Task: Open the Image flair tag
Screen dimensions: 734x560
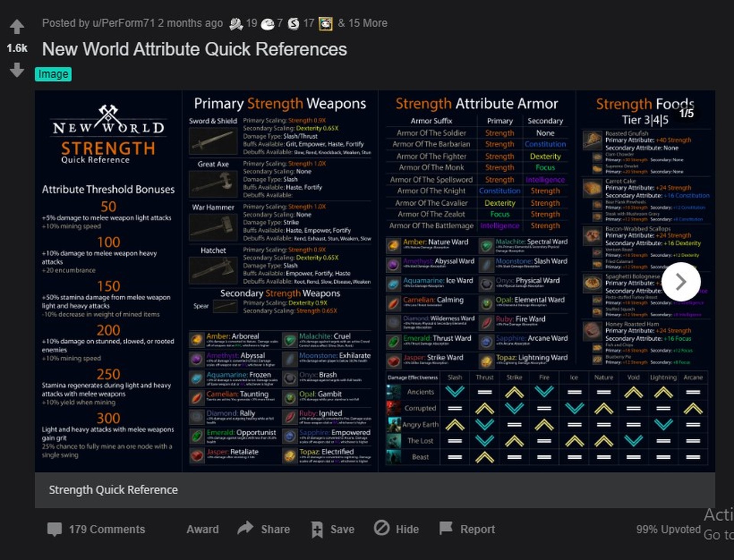Action: point(53,74)
